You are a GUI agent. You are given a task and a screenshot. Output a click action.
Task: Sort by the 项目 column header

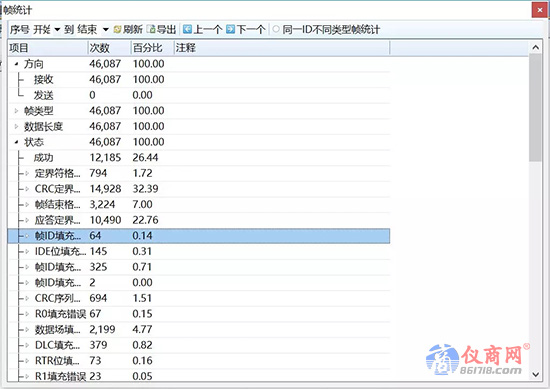coord(48,48)
